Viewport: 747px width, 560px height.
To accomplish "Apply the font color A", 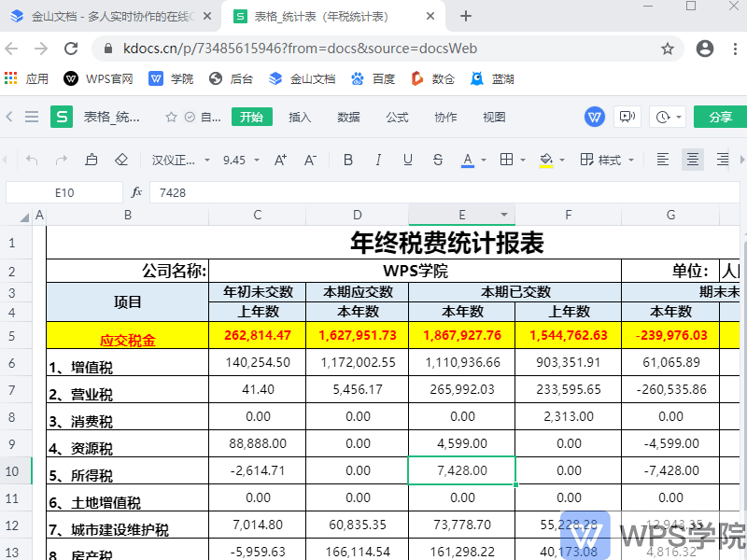I will (x=468, y=160).
